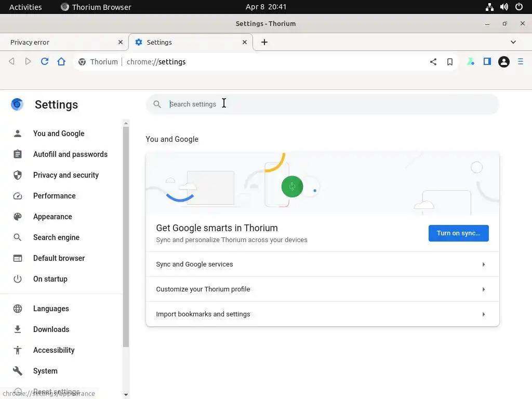Click Turn on sync button
This screenshot has height=399, width=532.
(x=458, y=233)
